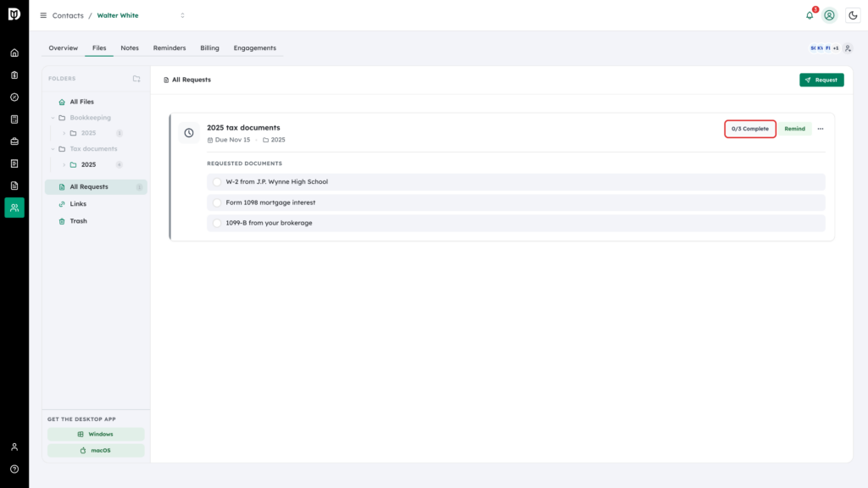Select the highlighted Contacts icon in sidebar

[14, 208]
